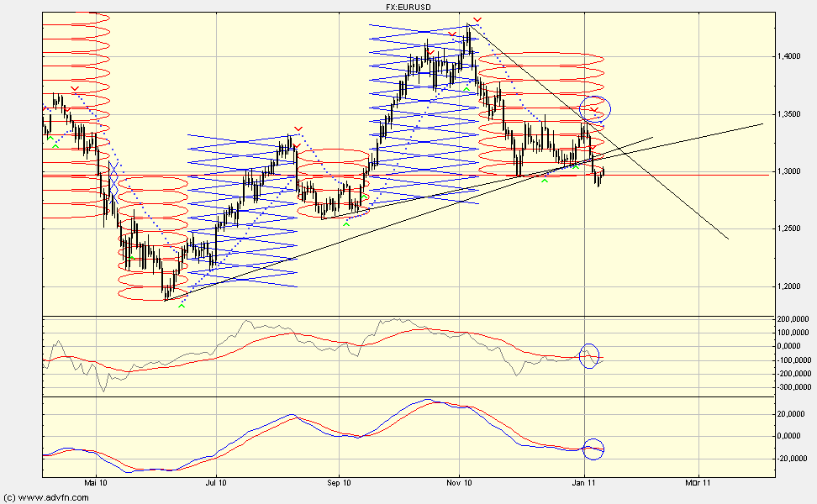
Task: Click the green buy arrow beneath the June low
Action: (x=181, y=305)
